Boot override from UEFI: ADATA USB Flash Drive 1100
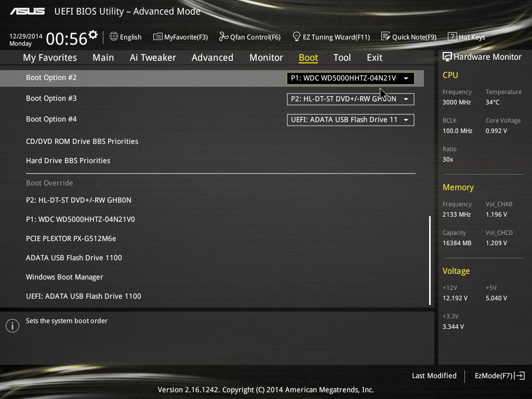Screen dimensions: 532x399 pos(84,296)
